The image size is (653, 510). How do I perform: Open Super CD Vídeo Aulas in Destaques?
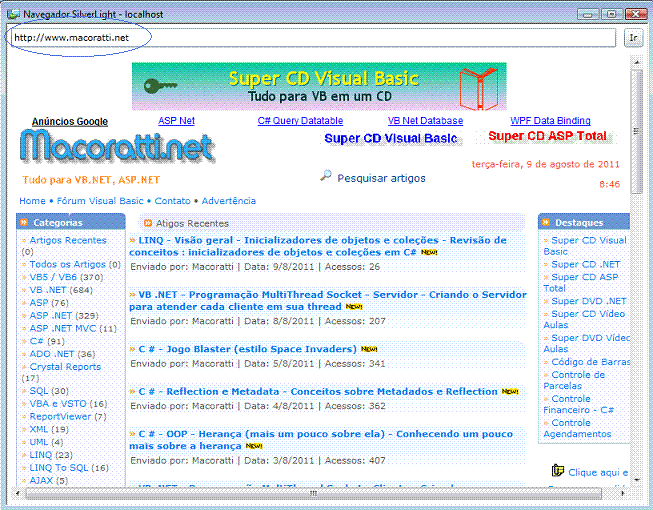pyautogui.click(x=584, y=319)
